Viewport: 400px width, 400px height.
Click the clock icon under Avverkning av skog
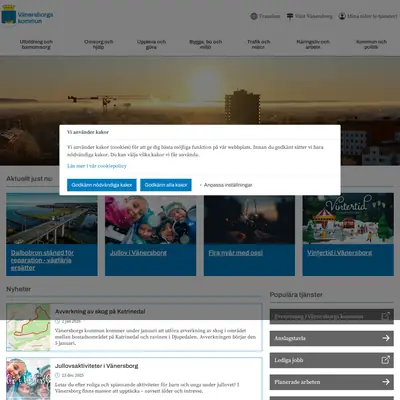(57, 321)
